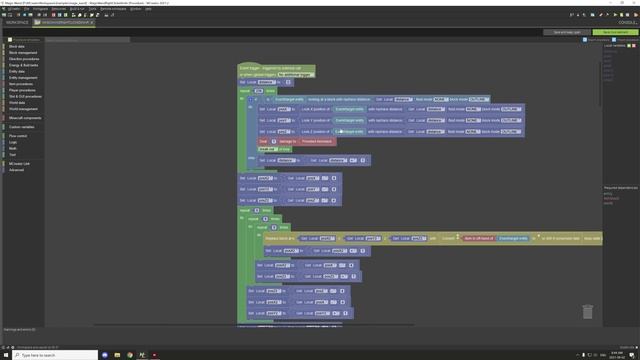Open the Entity management category
The height and width of the screenshot is (360, 640).
tap(23, 78)
